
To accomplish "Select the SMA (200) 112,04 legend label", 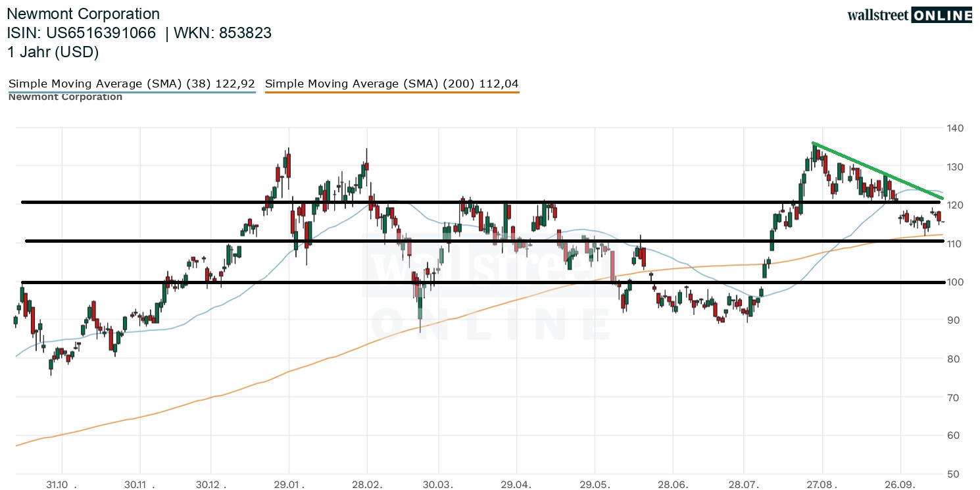I will click(x=392, y=84).
